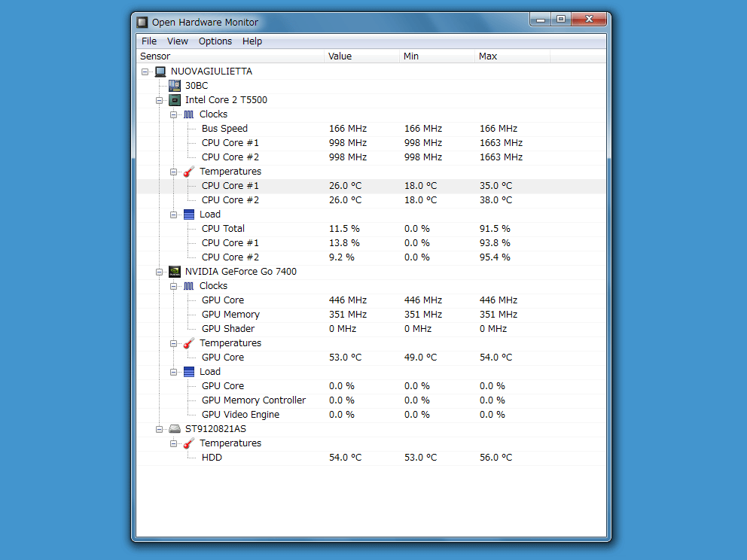Collapse the CPU Clocks group
The height and width of the screenshot is (560, 747).
[x=173, y=114]
